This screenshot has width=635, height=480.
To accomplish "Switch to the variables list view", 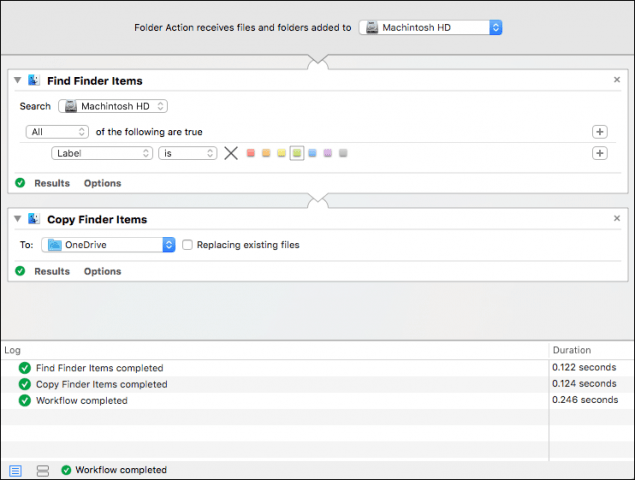I will click(x=42, y=470).
